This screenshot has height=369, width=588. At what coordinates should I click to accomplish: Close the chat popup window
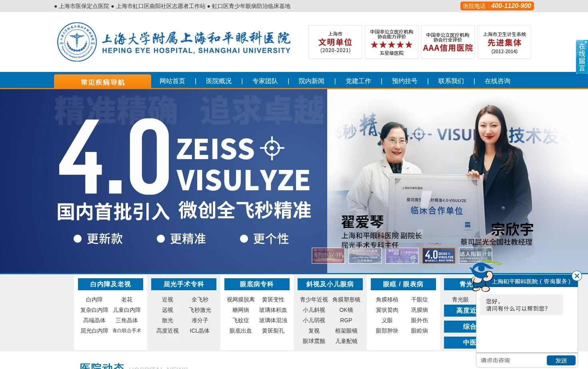[577, 276]
